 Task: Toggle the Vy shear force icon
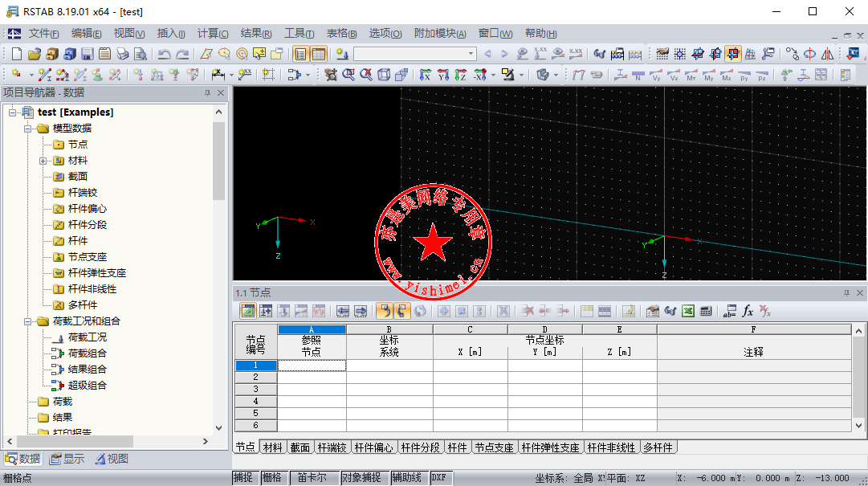655,74
